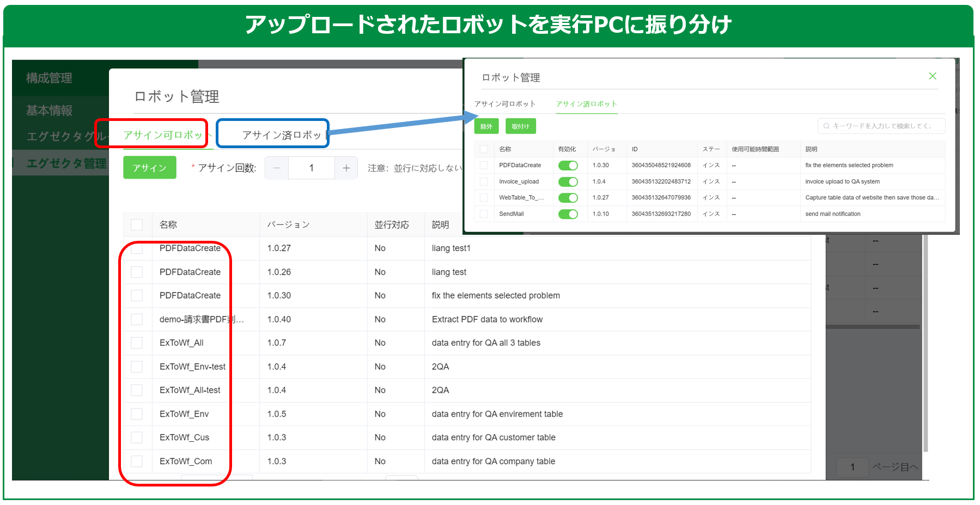Toggle 有効化 switch for SendMail
Image resolution: width=980 pixels, height=505 pixels.
point(568,214)
